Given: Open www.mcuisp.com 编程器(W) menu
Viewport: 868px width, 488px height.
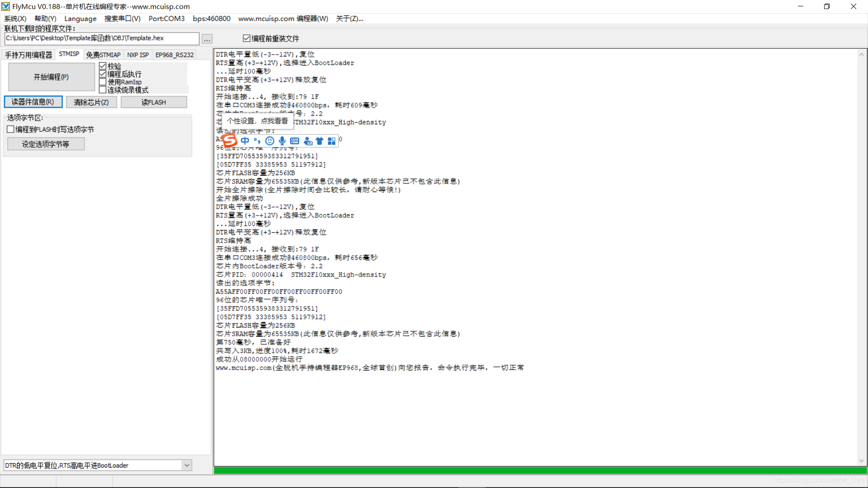Looking at the screenshot, I should [x=283, y=19].
